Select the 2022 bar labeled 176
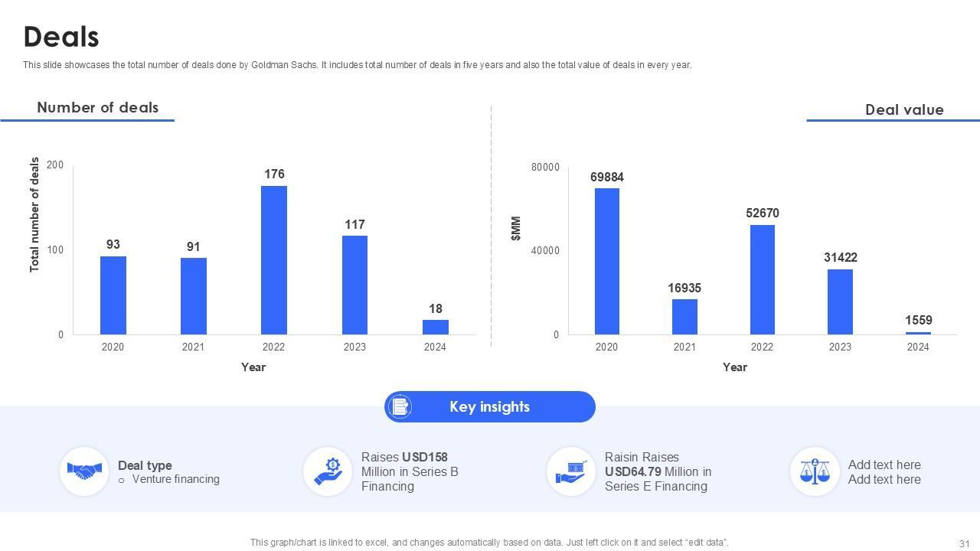This screenshot has width=980, height=551. (274, 260)
